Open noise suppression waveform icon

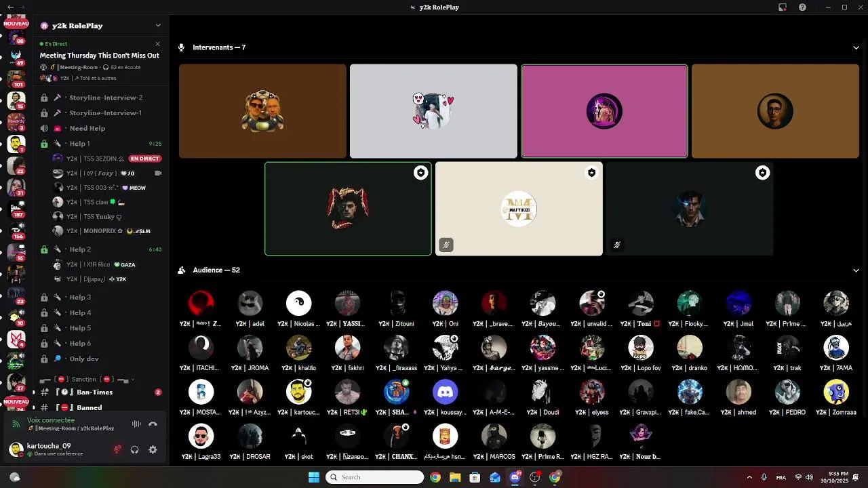136,424
